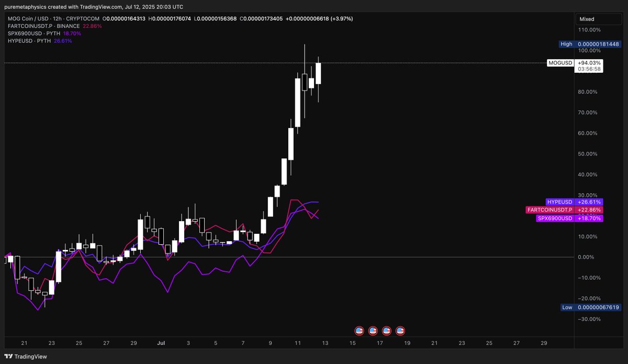Click the MOG Coin / USD symbol title
The image size is (628, 364).
(28, 18)
